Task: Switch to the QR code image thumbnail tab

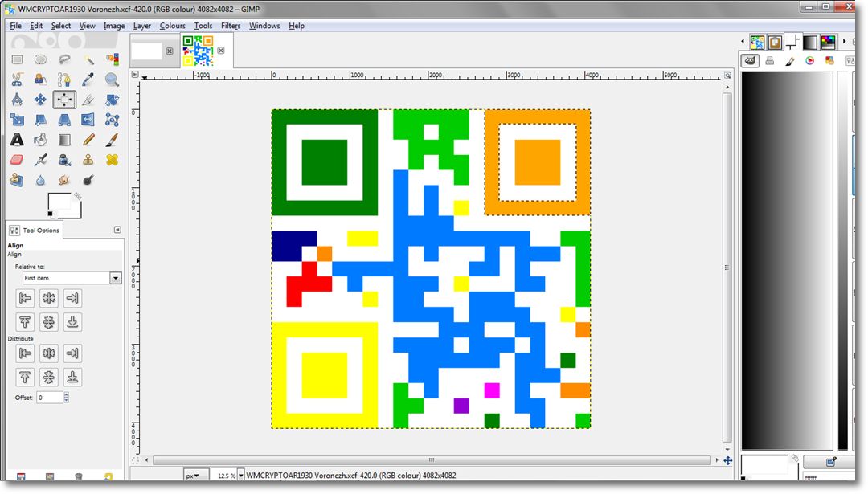Action: click(x=199, y=51)
